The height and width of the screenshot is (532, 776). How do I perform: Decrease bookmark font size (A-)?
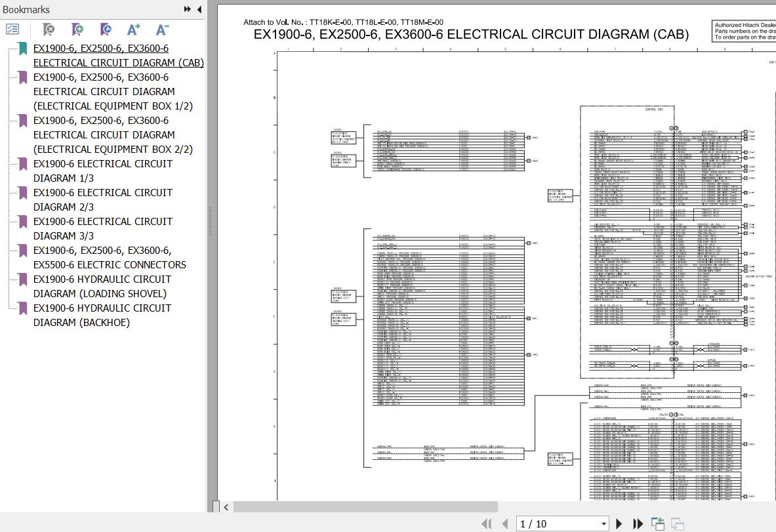pos(162,30)
